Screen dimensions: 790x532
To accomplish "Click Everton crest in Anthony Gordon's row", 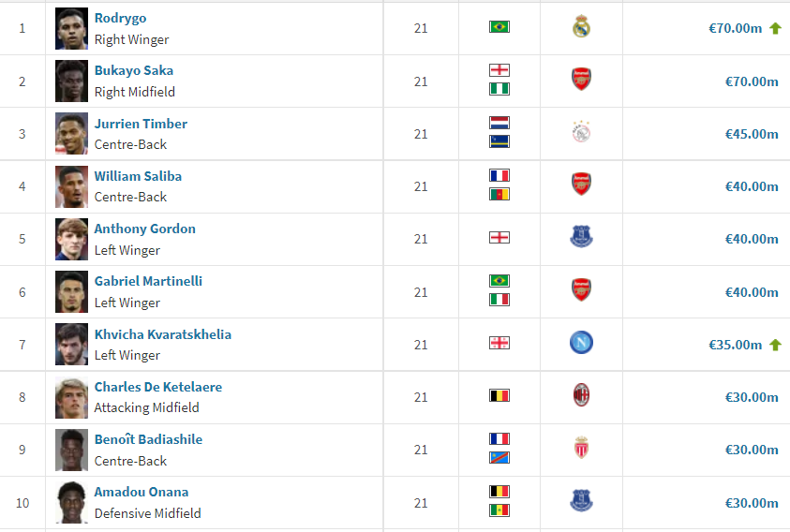I will (x=581, y=236).
